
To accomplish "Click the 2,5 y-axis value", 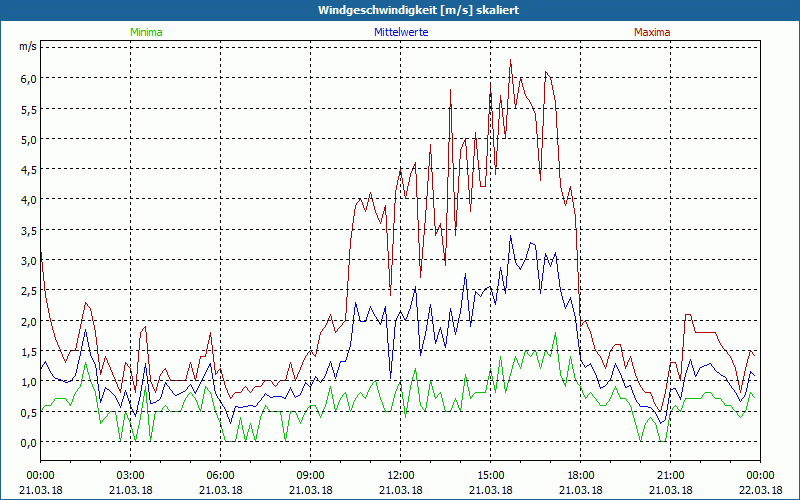I will tap(29, 291).
